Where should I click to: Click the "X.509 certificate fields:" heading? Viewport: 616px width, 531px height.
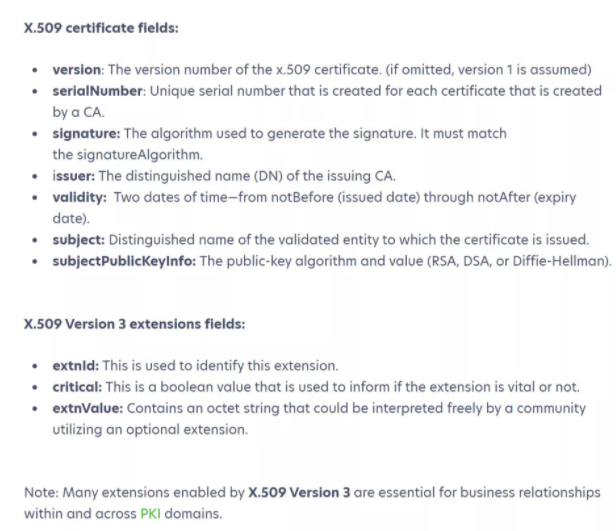(x=101, y=28)
